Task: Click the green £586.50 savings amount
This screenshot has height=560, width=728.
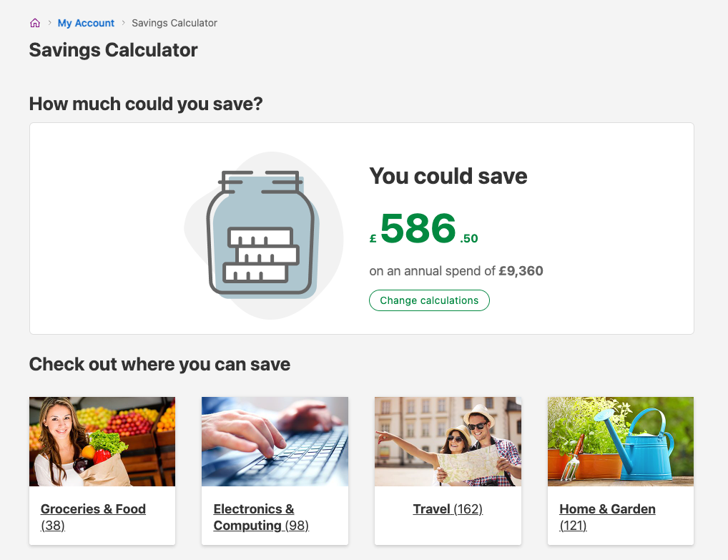Action: (x=418, y=229)
